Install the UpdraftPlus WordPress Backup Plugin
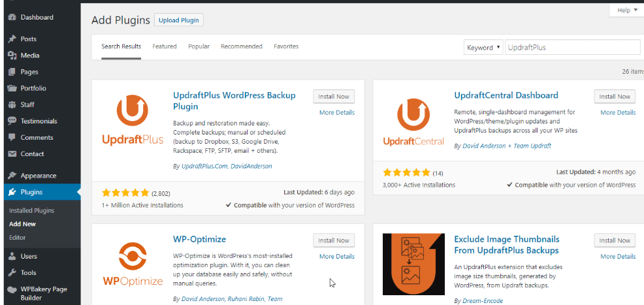 334,97
